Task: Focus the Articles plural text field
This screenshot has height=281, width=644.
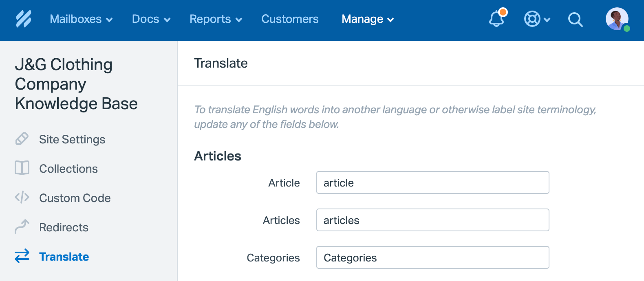Action: (x=432, y=220)
